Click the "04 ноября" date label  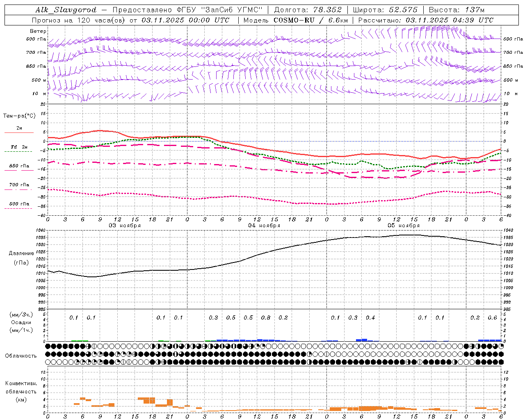pos(264,226)
